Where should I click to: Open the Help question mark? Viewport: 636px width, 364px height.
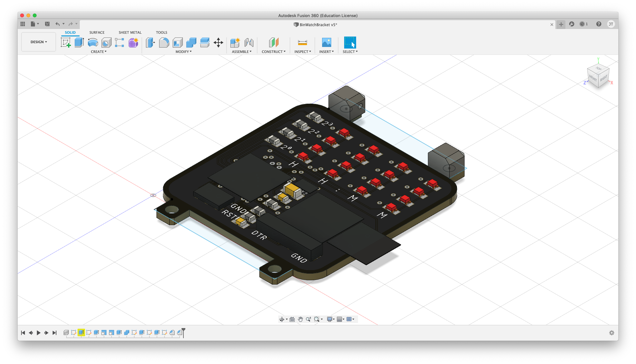tap(599, 24)
